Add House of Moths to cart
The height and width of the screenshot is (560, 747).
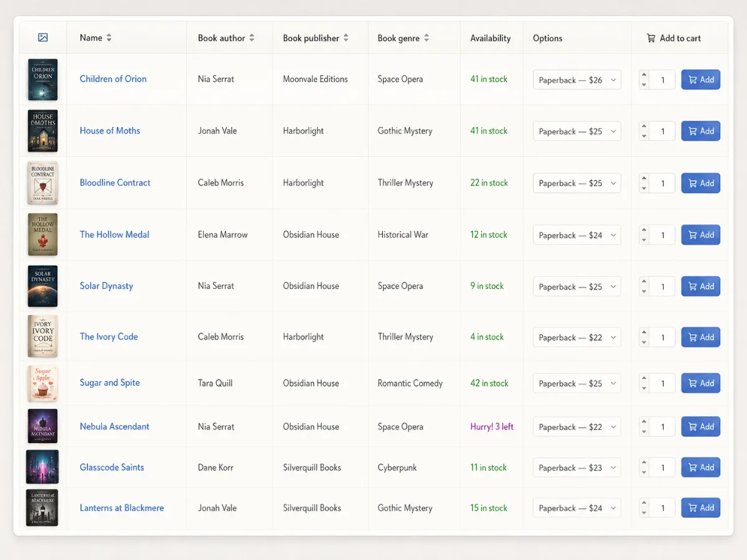coord(701,131)
